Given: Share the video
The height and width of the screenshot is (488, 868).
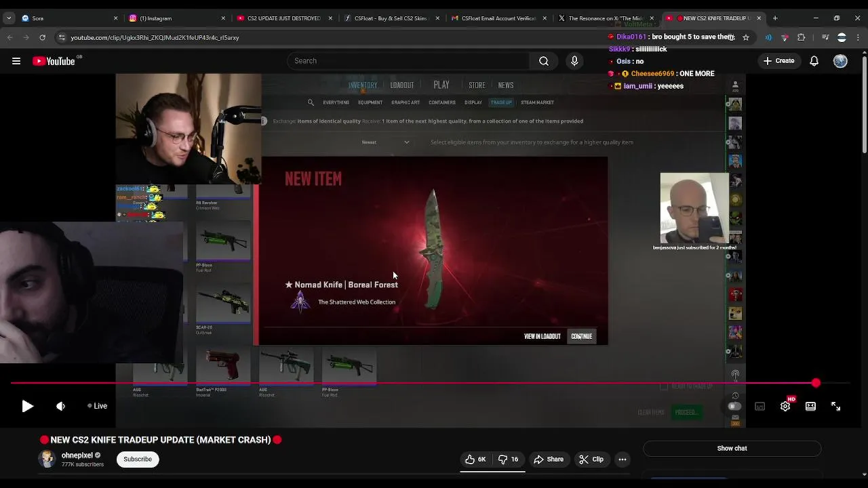Looking at the screenshot, I should (x=549, y=460).
